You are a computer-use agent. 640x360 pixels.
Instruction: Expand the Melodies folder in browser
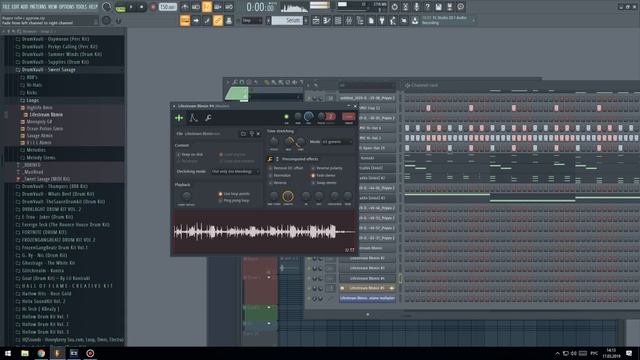(36, 150)
